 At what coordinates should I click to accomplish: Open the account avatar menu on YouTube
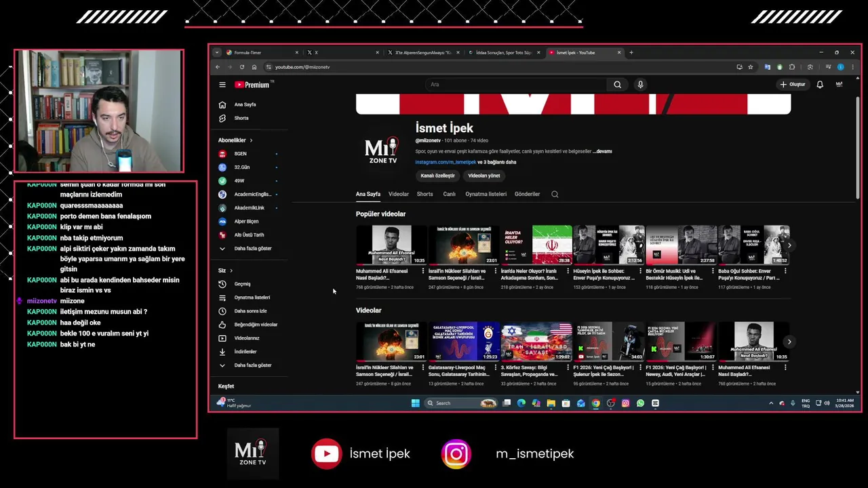coord(839,85)
